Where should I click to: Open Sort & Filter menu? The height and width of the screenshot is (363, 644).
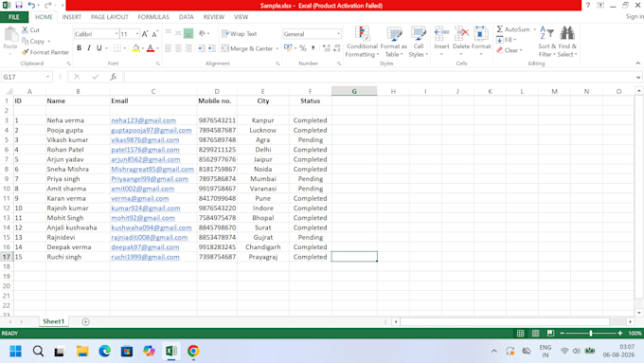547,42
